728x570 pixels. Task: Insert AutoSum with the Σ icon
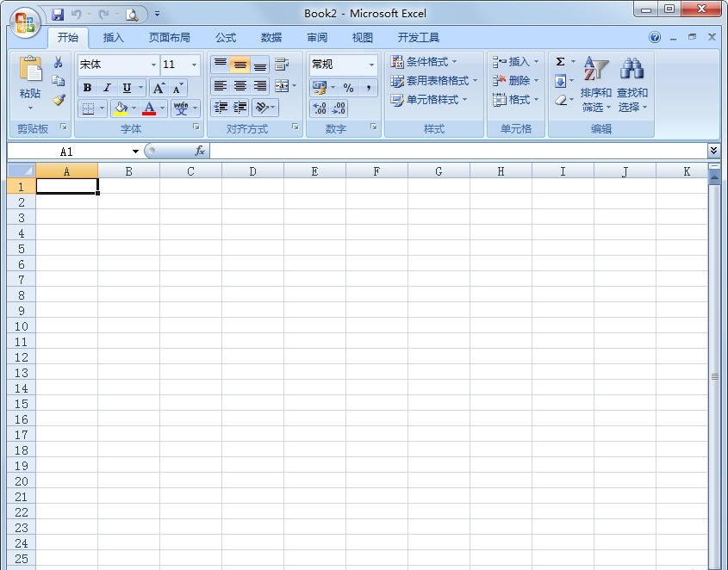click(x=560, y=62)
